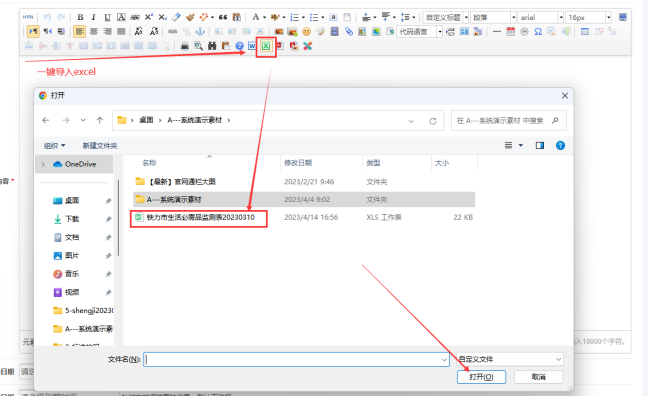The height and width of the screenshot is (396, 648).
Task: Open the 组织 menu in dialog
Action: click(55, 146)
